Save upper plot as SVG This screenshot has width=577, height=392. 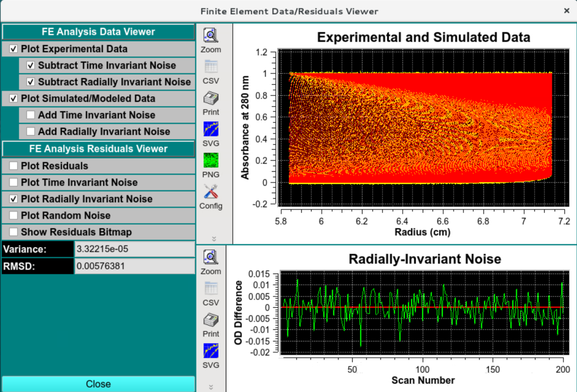click(211, 129)
